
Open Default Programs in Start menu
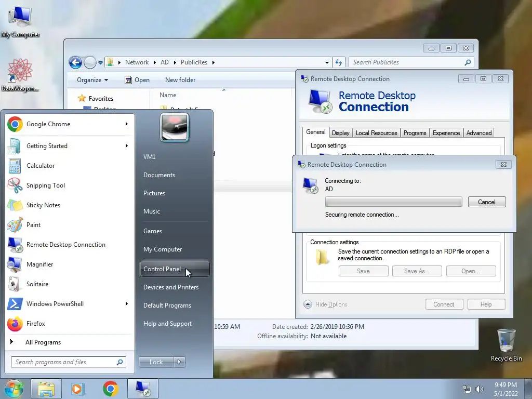click(175, 305)
